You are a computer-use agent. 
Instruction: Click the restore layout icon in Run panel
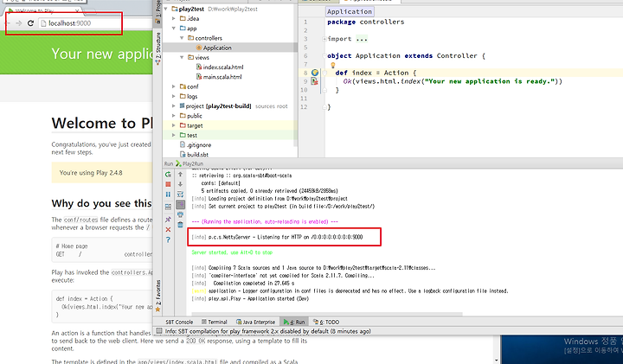click(168, 207)
